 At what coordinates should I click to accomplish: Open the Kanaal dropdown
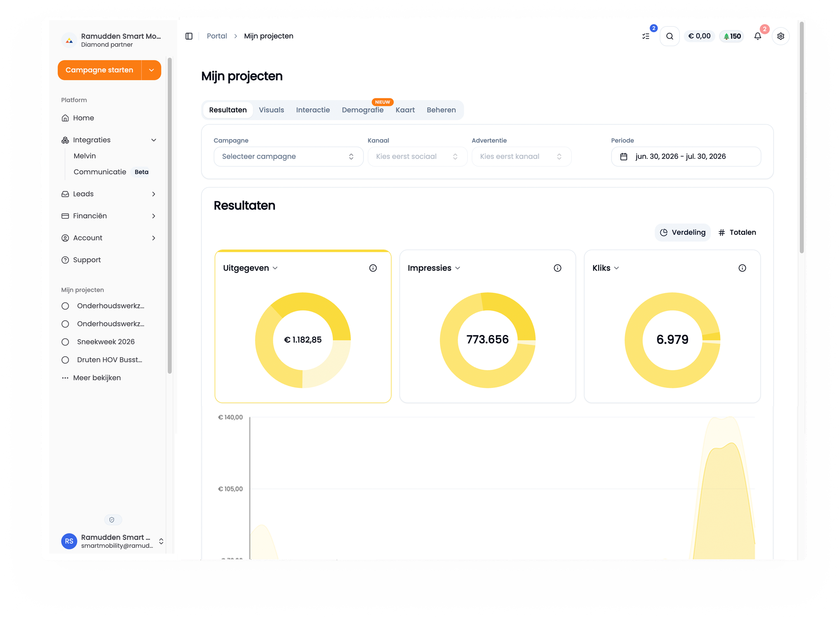(x=417, y=157)
